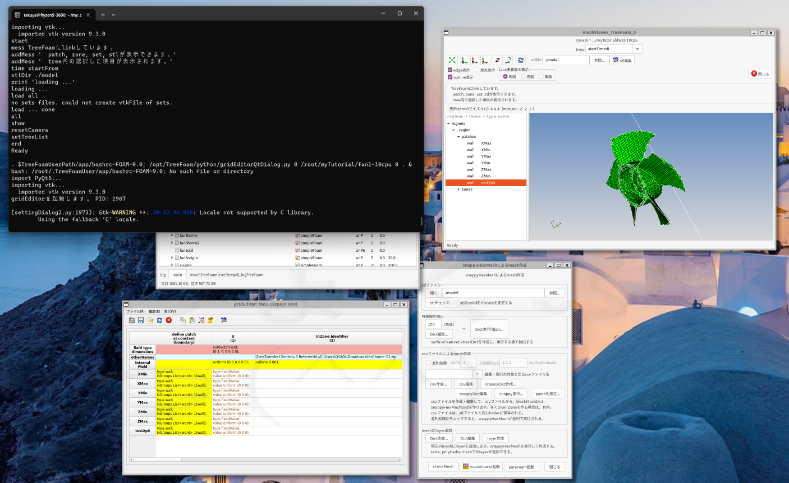Click the paste icon in gridEditor toolbar

pyautogui.click(x=192, y=320)
